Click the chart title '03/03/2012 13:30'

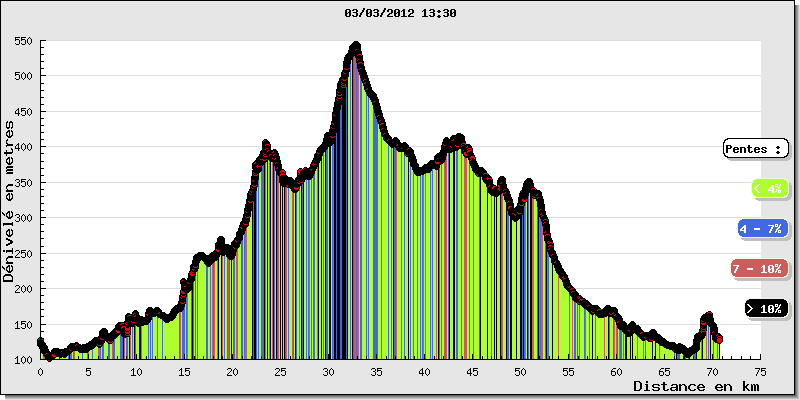point(400,14)
